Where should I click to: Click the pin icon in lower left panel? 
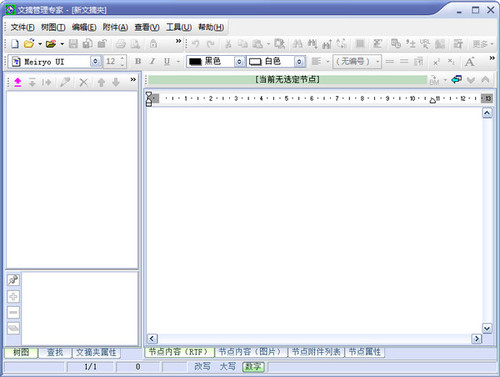pyautogui.click(x=13, y=280)
